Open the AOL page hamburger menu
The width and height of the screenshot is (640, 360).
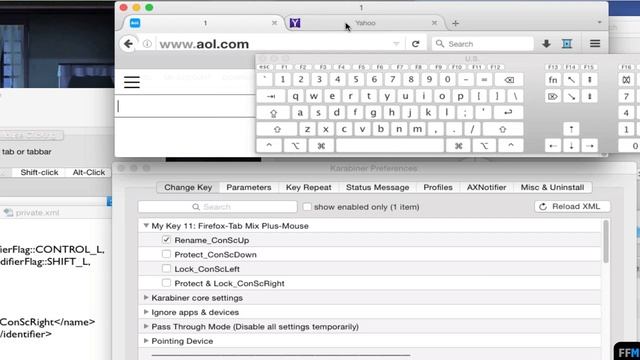[132, 82]
